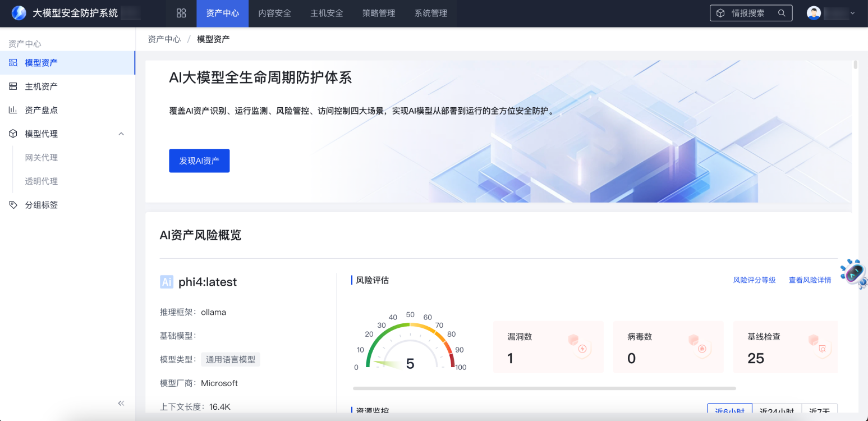Click the 上下文长度 value 16.4K

220,407
